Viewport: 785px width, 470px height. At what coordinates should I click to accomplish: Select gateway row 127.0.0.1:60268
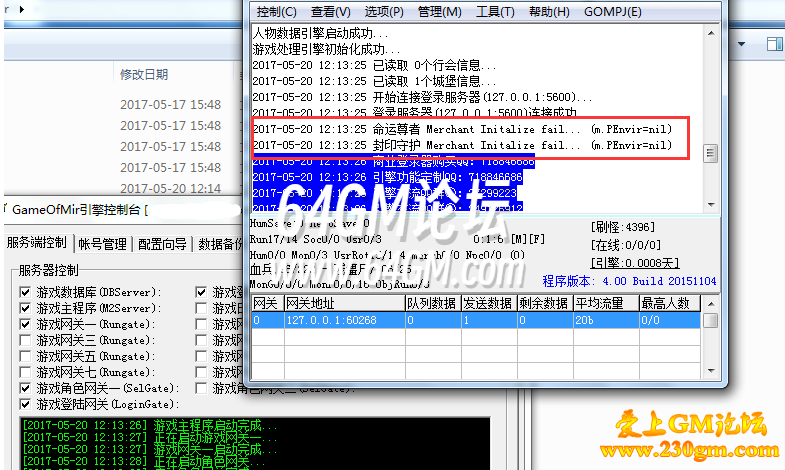pos(476,320)
